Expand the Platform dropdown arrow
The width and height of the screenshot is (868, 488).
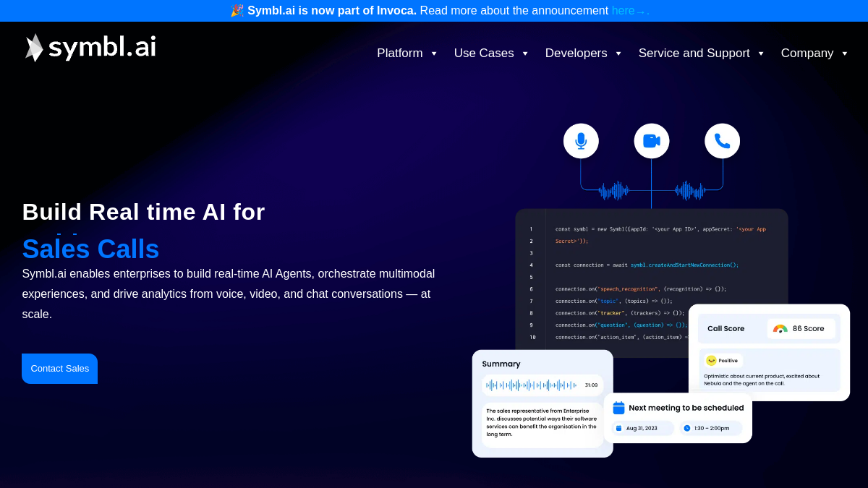[x=434, y=53]
